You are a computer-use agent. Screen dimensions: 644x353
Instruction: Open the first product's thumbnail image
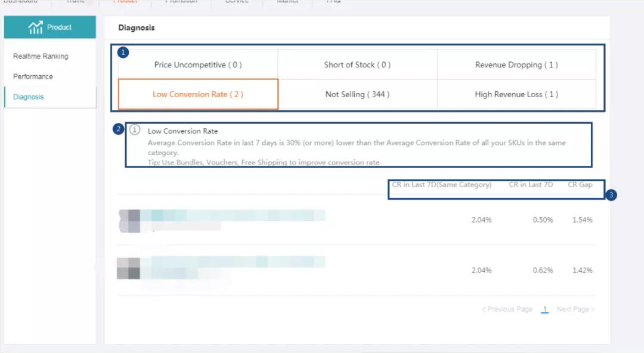point(129,220)
